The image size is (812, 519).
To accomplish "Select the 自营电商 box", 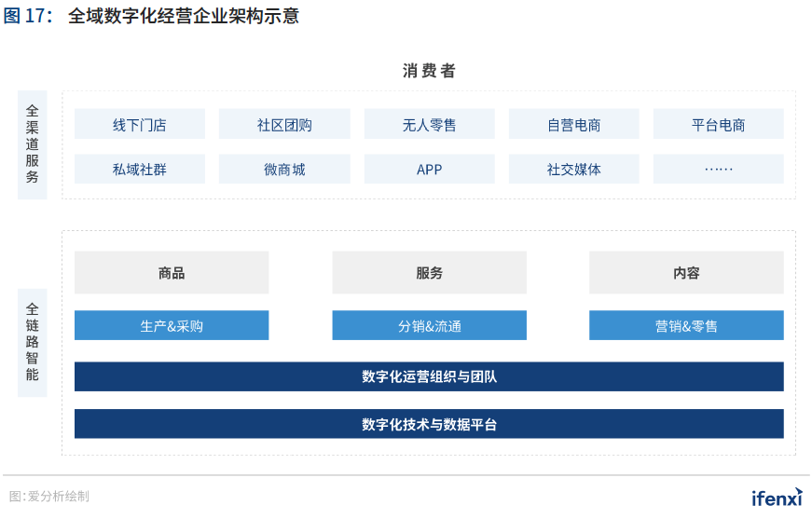I will point(573,125).
